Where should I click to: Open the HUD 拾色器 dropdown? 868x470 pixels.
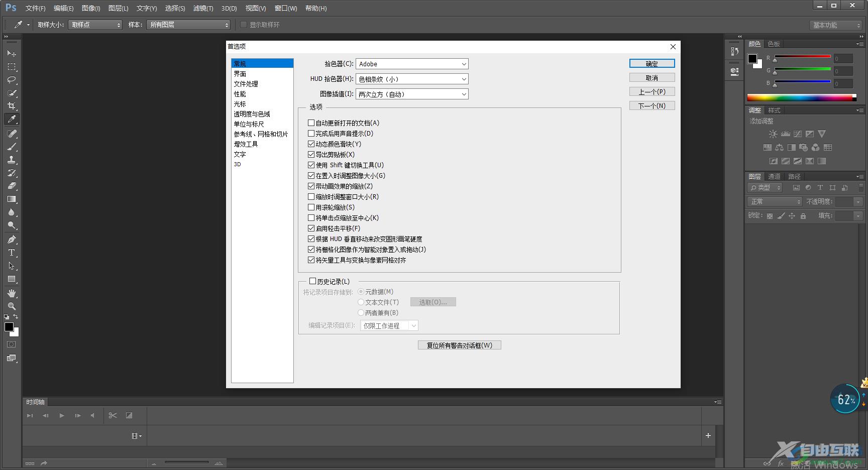pyautogui.click(x=412, y=79)
